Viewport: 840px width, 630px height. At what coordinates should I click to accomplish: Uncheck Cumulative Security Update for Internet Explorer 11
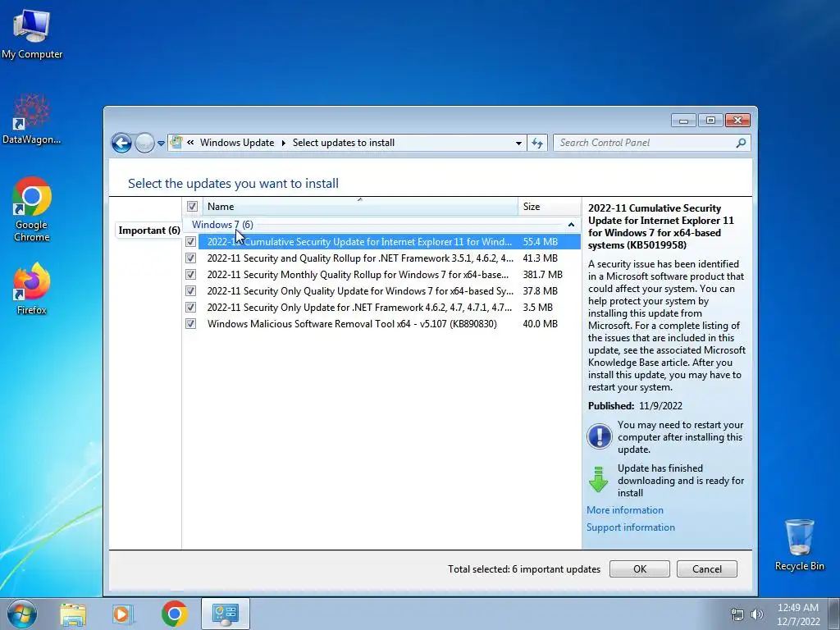point(190,242)
